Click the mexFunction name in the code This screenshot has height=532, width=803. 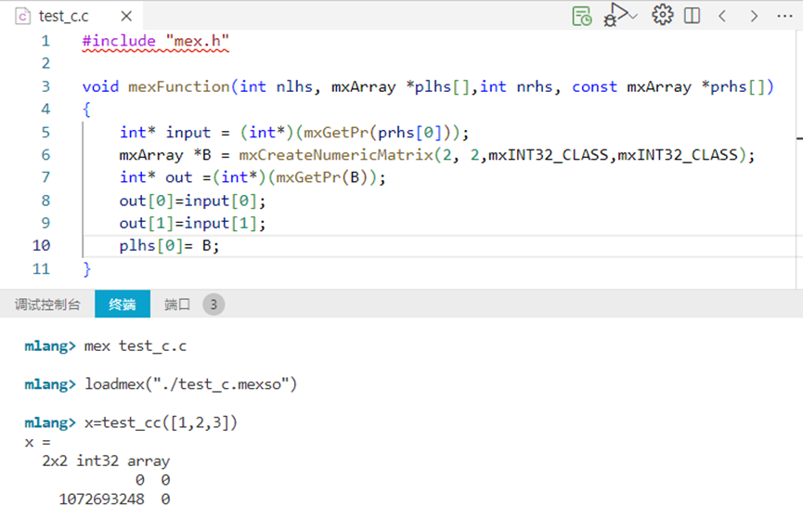[x=179, y=86]
